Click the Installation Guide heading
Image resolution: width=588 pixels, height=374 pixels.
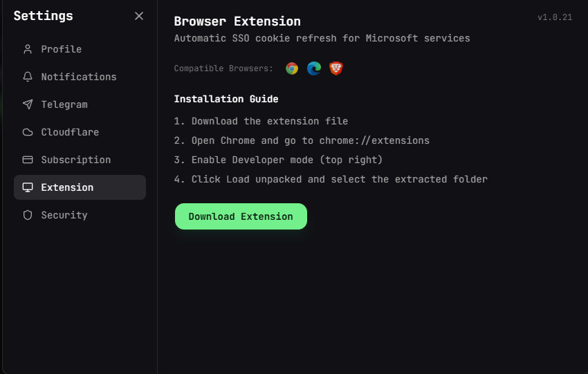point(226,99)
